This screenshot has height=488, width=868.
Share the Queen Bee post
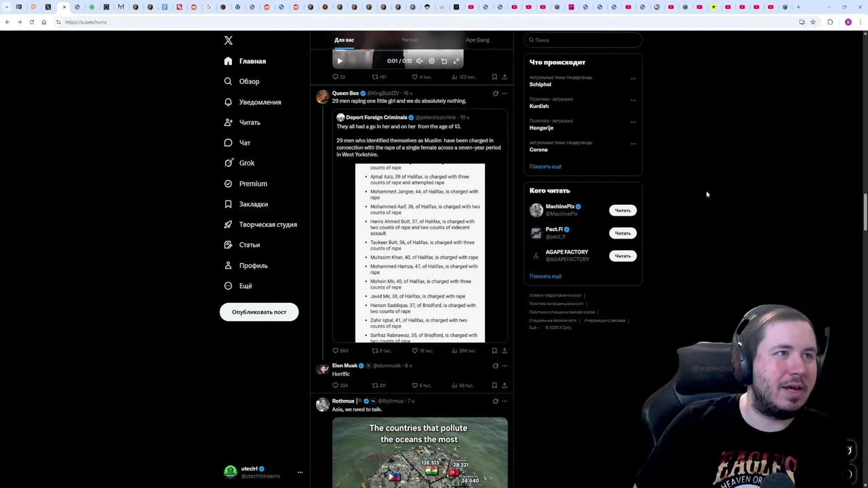pyautogui.click(x=504, y=350)
